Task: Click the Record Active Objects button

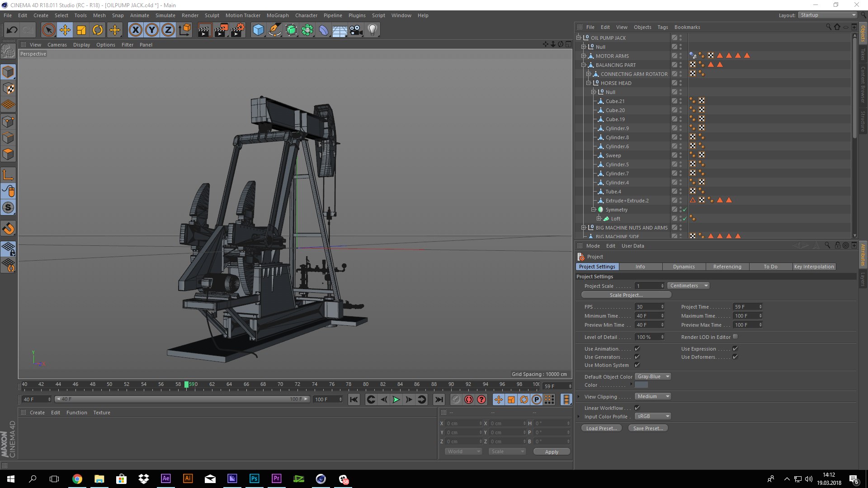Action: (456, 399)
